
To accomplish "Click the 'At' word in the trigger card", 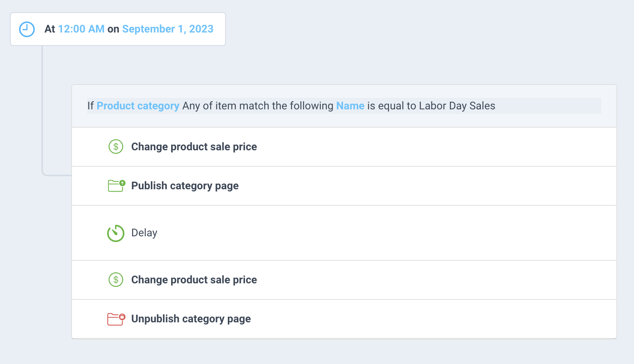I will point(50,29).
